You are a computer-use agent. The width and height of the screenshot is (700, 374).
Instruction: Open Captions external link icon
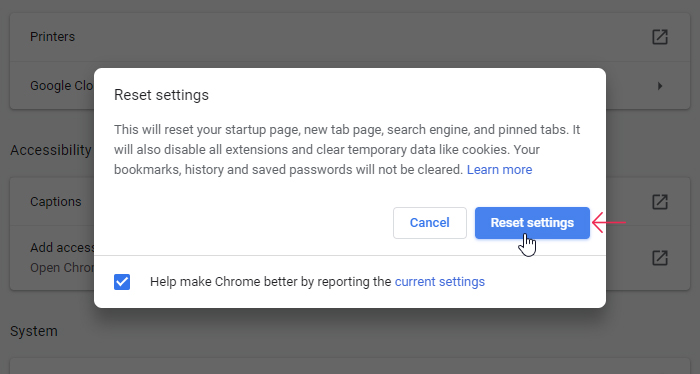(660, 202)
